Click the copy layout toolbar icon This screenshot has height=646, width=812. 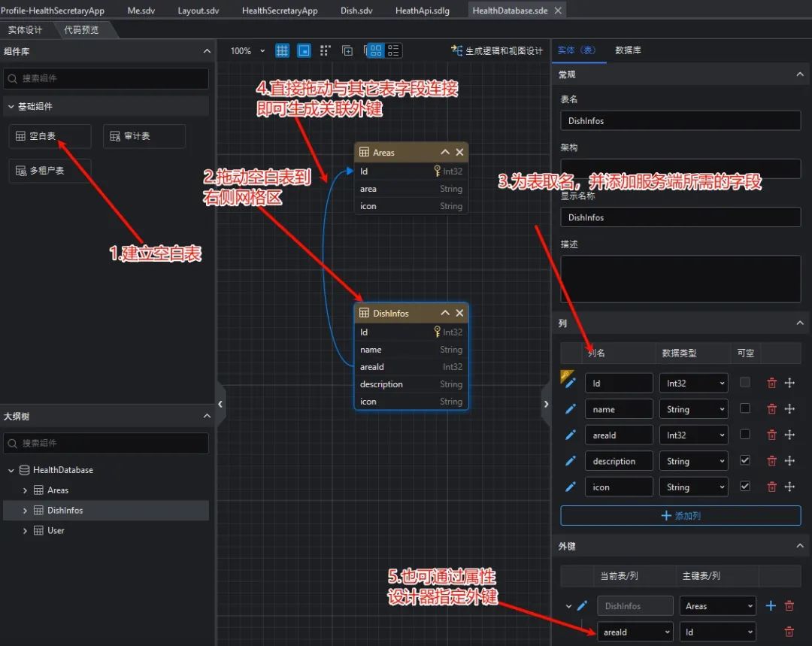347,51
